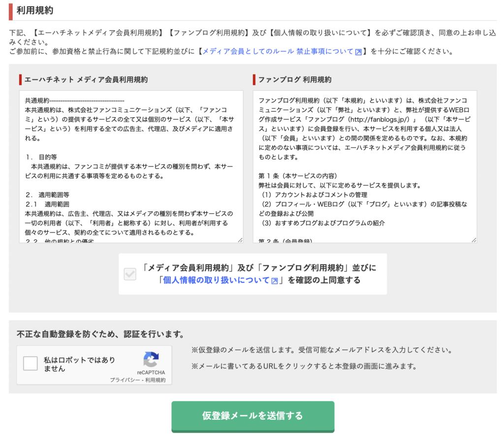Open the reCAPTCHA プライバシー link

coord(126,380)
